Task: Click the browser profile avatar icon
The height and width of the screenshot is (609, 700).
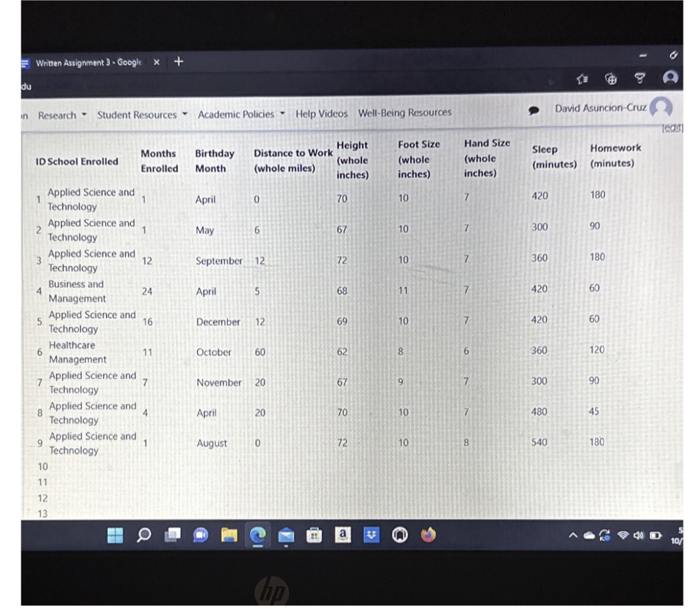Action: tap(670, 78)
